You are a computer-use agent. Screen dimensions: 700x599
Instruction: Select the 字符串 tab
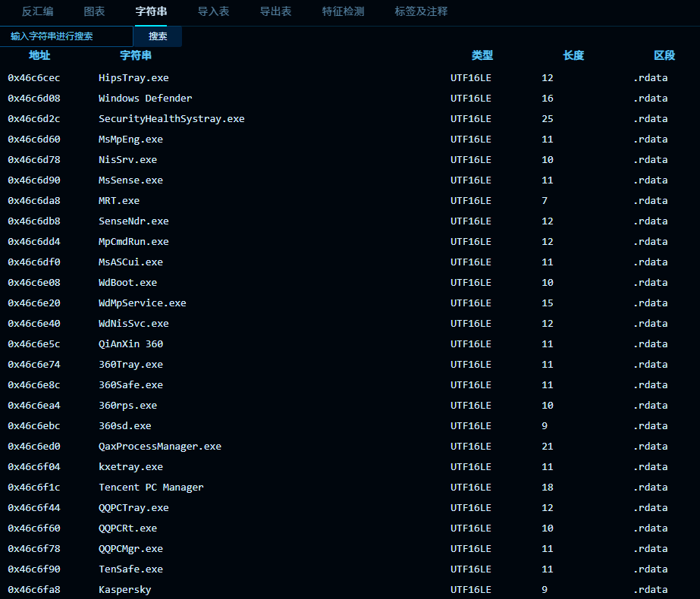point(151,11)
